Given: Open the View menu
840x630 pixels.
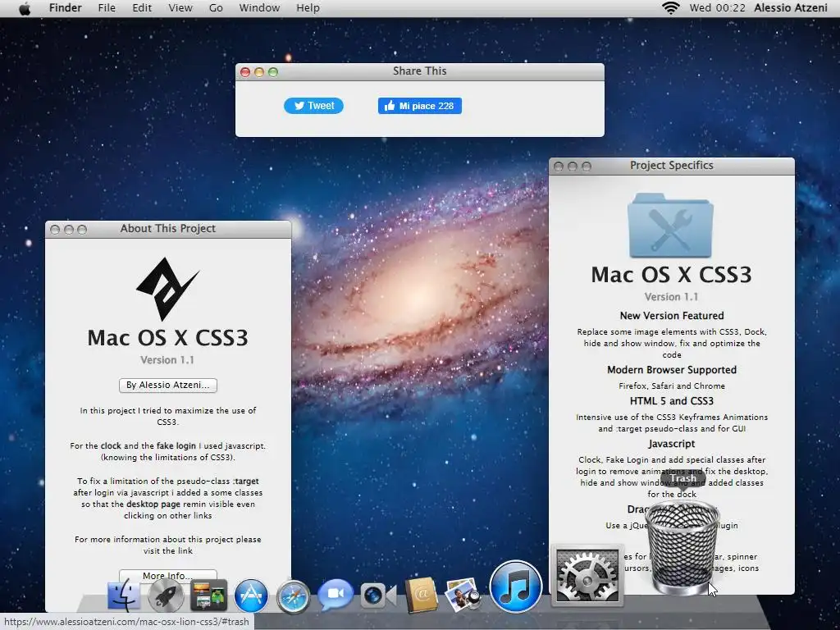Looking at the screenshot, I should tap(180, 8).
